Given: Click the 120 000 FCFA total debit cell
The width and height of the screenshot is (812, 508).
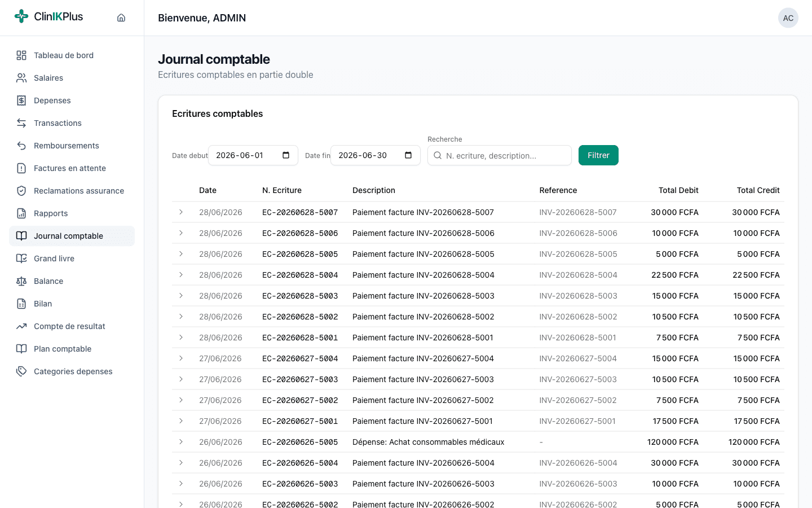Looking at the screenshot, I should (673, 442).
